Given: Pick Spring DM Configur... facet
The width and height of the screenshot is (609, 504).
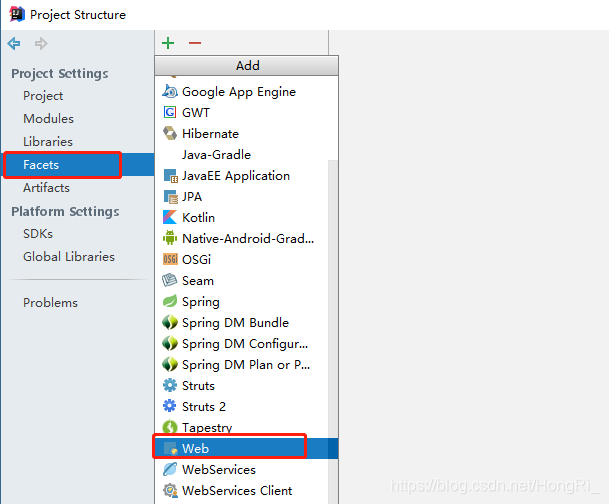Looking at the screenshot, I should 242,343.
